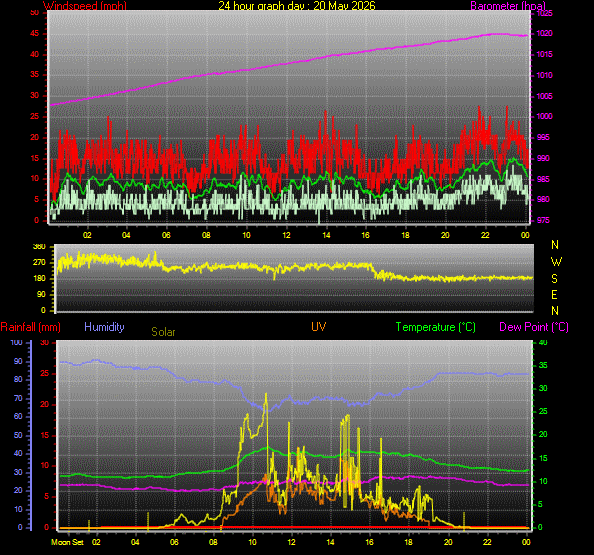Click the "Moon Set" label under the bottom graph

[x=67, y=542]
